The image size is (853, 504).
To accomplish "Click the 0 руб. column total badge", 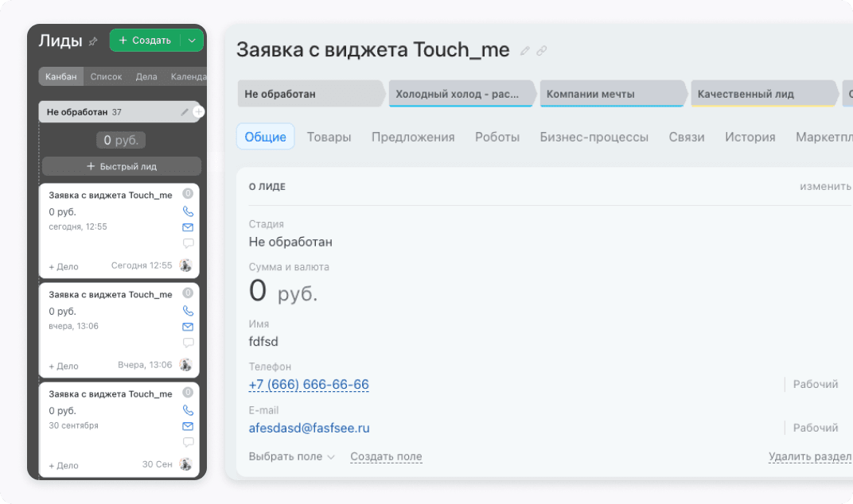I will 121,140.
